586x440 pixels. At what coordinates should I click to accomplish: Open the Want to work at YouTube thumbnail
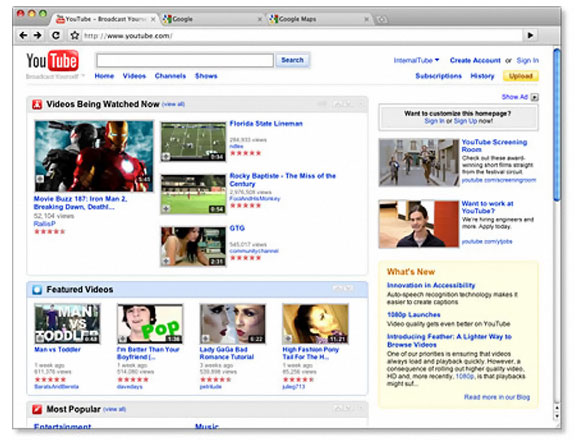pyautogui.click(x=419, y=224)
